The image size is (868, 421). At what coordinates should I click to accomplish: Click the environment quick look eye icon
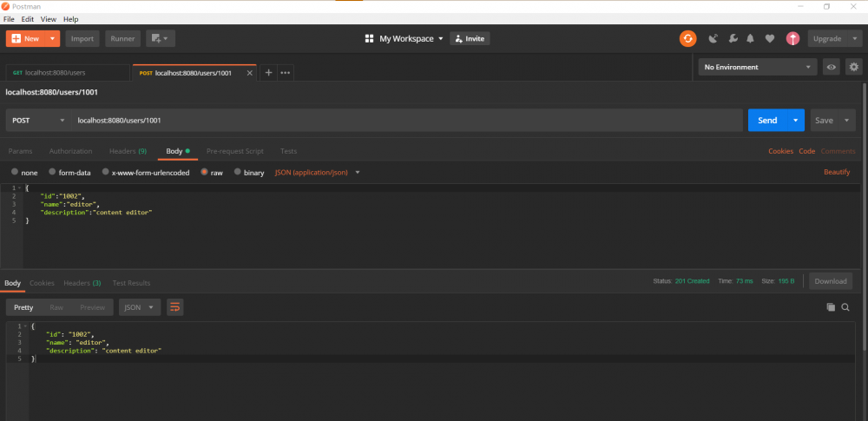tap(832, 67)
